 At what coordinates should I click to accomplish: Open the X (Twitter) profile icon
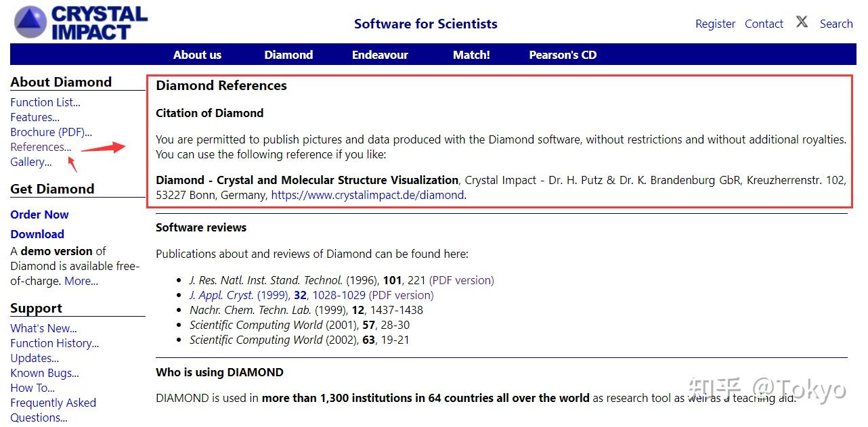click(802, 21)
